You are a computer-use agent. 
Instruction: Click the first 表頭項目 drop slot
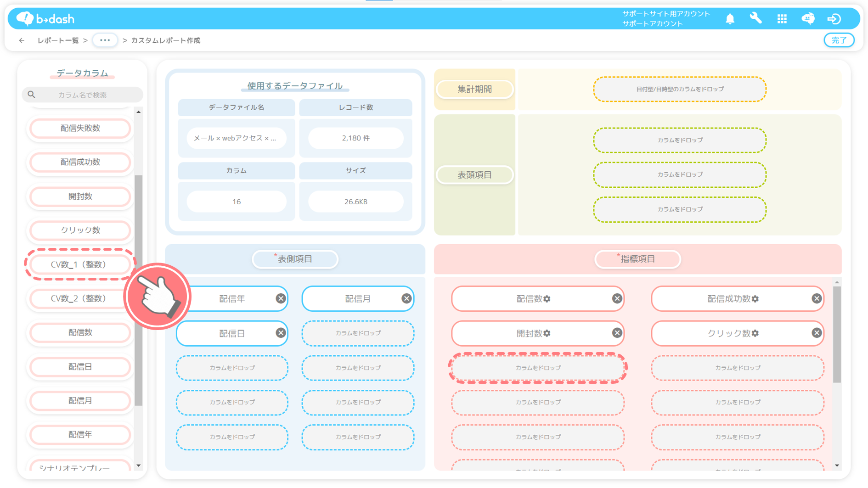tap(680, 140)
